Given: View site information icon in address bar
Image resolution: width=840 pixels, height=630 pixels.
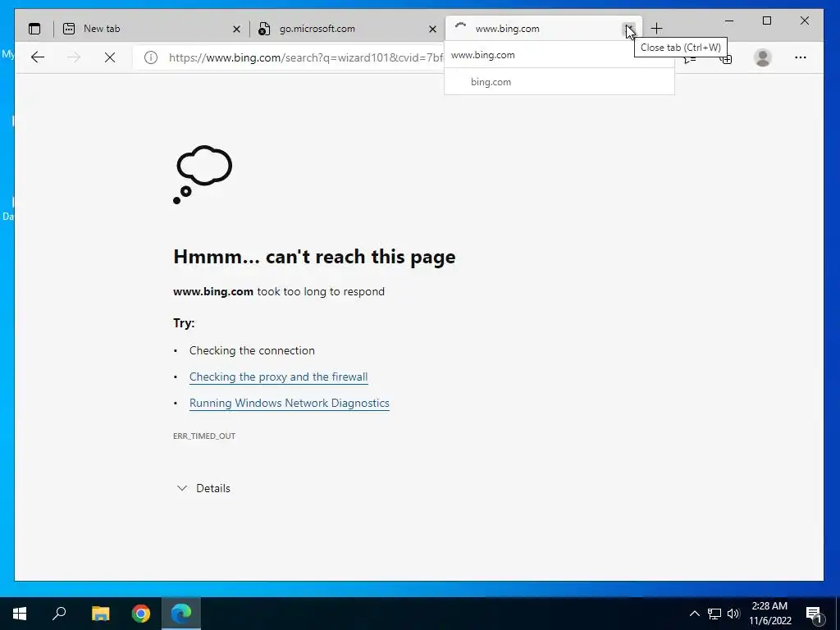Looking at the screenshot, I should tap(151, 57).
